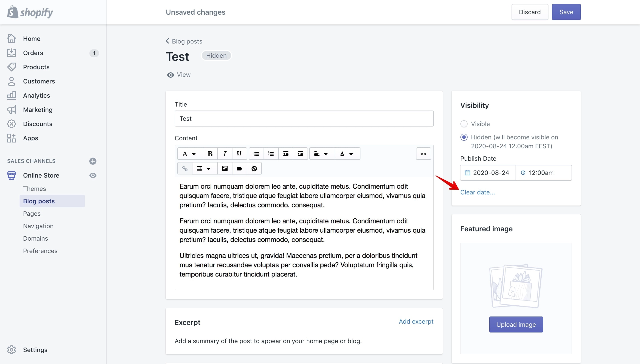View online store via eye icon
The height and width of the screenshot is (364, 640).
pyautogui.click(x=93, y=175)
